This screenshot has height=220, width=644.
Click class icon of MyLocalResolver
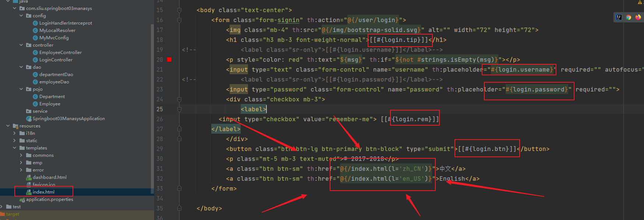tap(35, 30)
